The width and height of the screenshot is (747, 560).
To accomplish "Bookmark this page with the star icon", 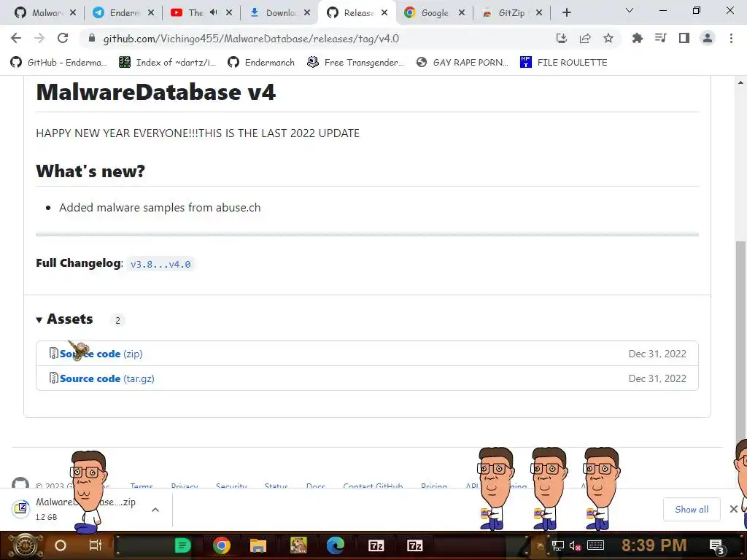I will [x=608, y=38].
